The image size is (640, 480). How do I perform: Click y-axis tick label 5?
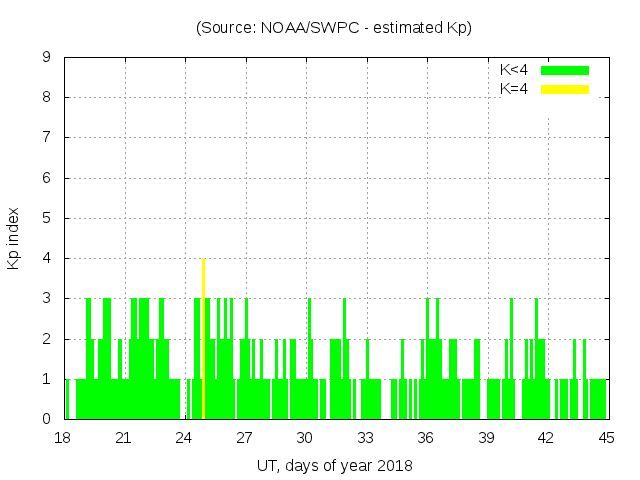click(x=46, y=218)
